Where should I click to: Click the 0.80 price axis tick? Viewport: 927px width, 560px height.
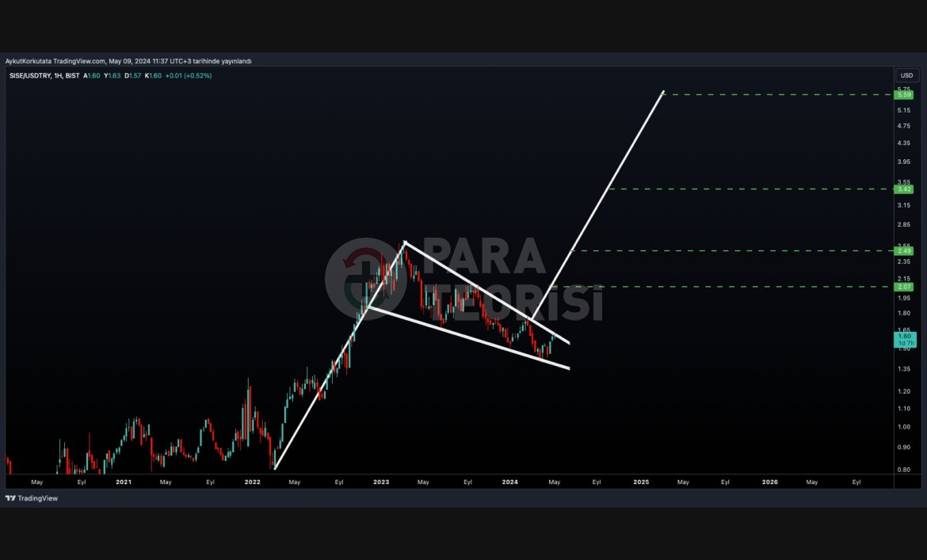click(x=904, y=470)
